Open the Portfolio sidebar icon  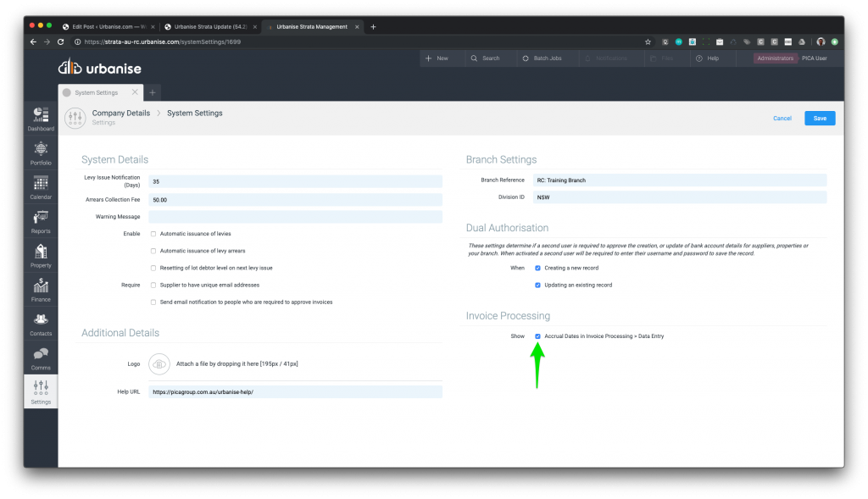41,152
